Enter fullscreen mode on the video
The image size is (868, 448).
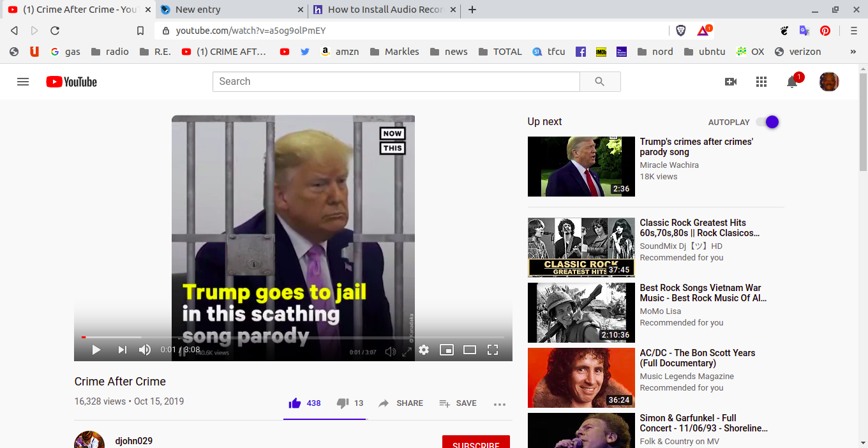[x=492, y=350]
